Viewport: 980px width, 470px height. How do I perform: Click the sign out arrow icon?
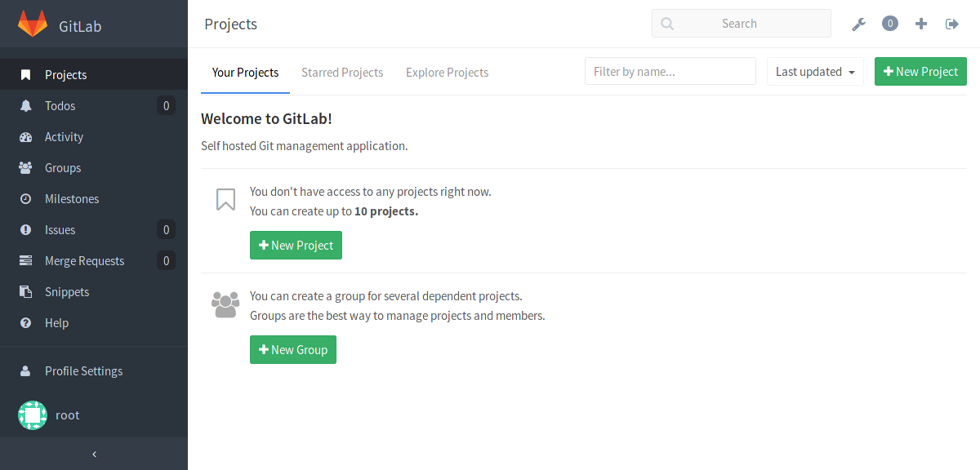tap(952, 24)
